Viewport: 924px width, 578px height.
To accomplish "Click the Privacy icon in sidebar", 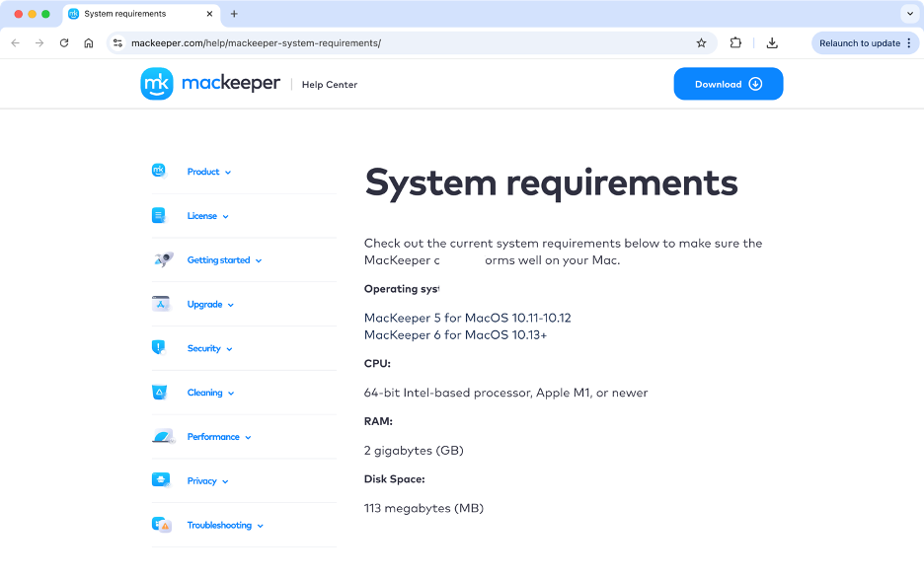I will pyautogui.click(x=161, y=480).
